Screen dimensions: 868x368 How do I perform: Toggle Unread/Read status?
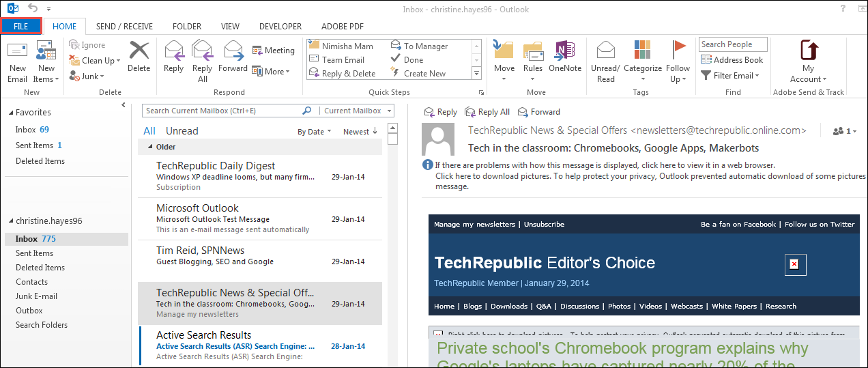605,61
